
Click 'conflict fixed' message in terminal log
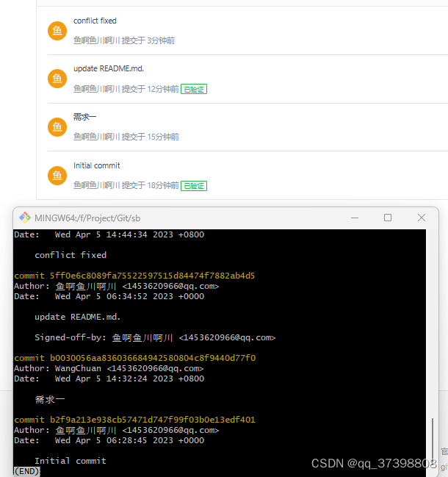pos(71,255)
